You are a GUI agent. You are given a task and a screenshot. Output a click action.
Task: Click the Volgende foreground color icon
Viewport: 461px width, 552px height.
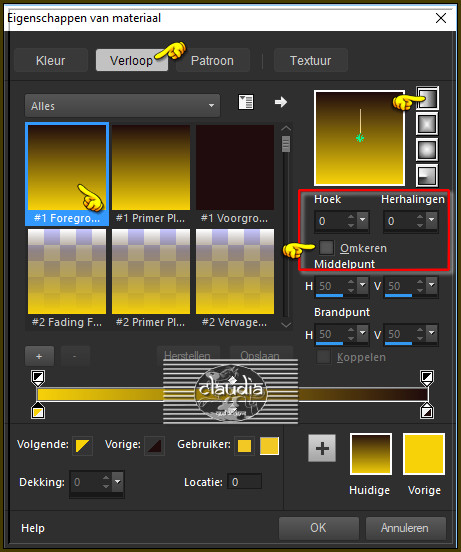pyautogui.click(x=82, y=446)
